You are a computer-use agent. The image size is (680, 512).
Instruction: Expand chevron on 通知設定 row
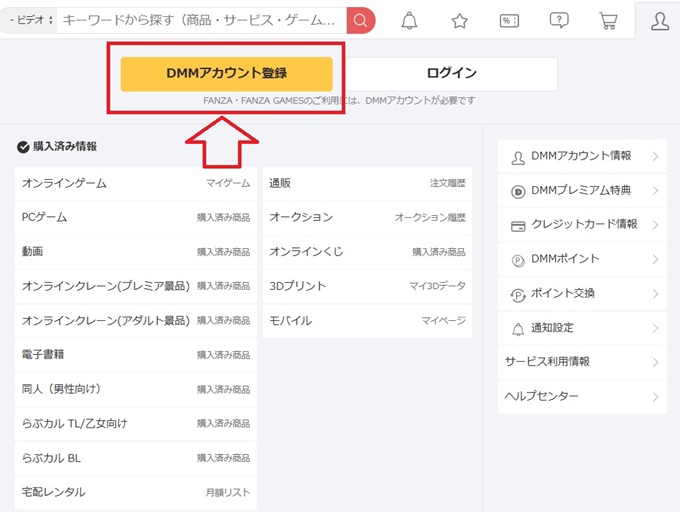[655, 328]
